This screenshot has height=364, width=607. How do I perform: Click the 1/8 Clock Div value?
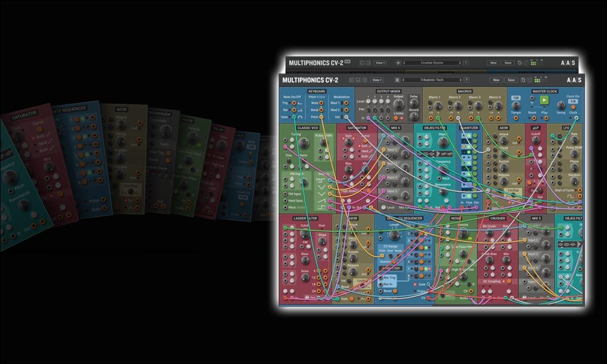click(x=573, y=101)
